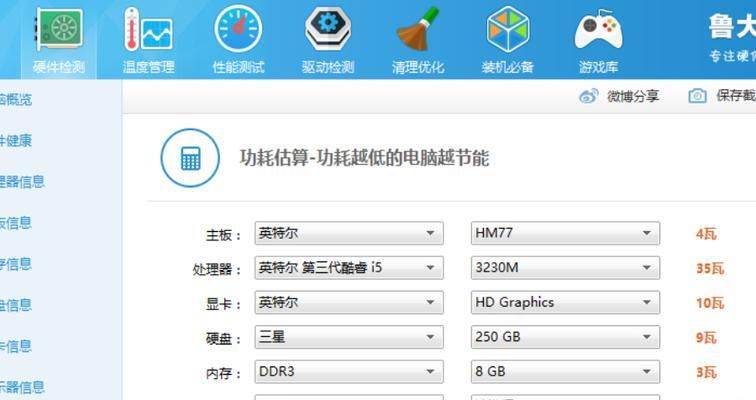
Task: Click the 9瓦 hard disk wattage value
Action: tap(706, 338)
